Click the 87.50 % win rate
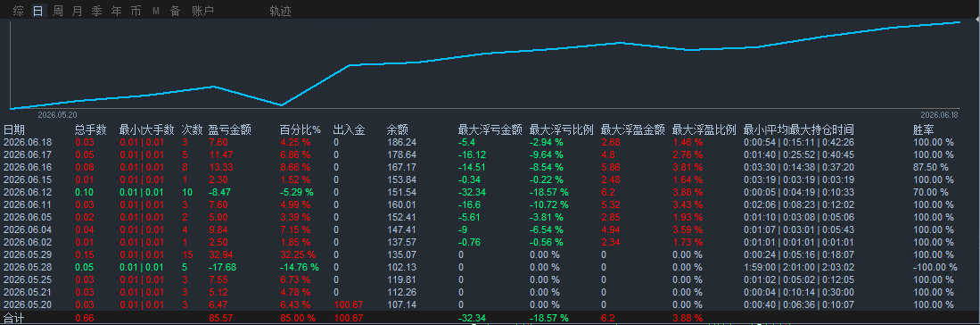This screenshot has height=325, width=980. [931, 167]
